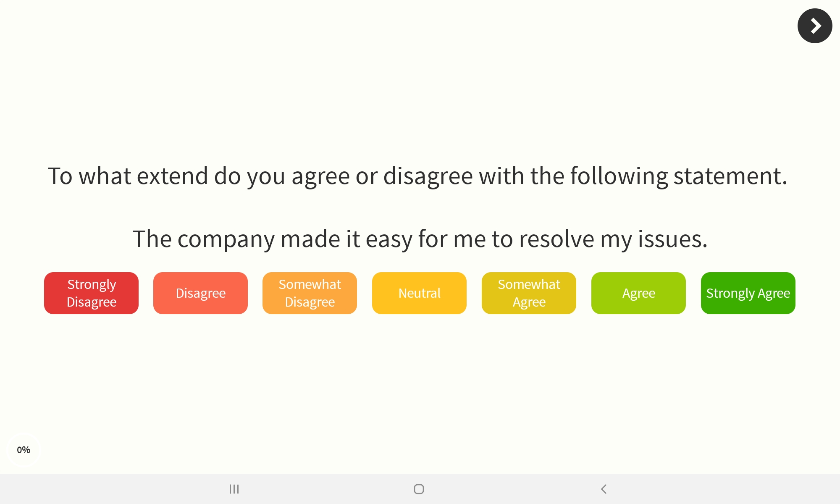The image size is (840, 504).
Task: View the 0% progress indicator
Action: click(24, 449)
